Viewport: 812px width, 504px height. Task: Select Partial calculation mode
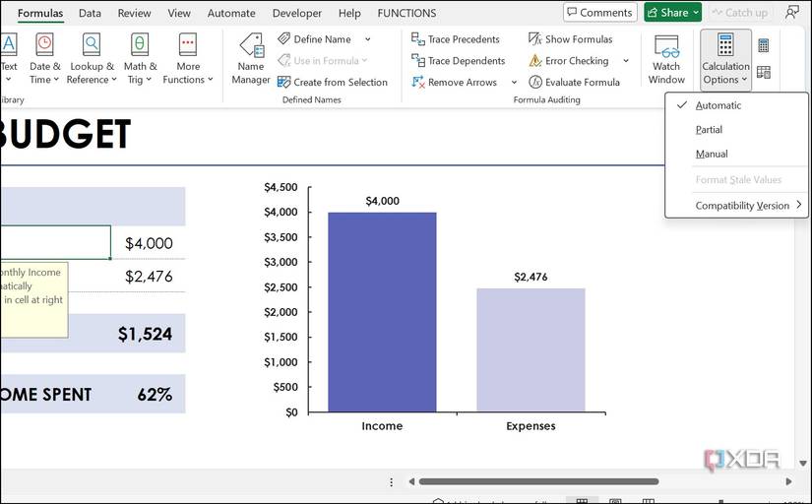coord(736,130)
